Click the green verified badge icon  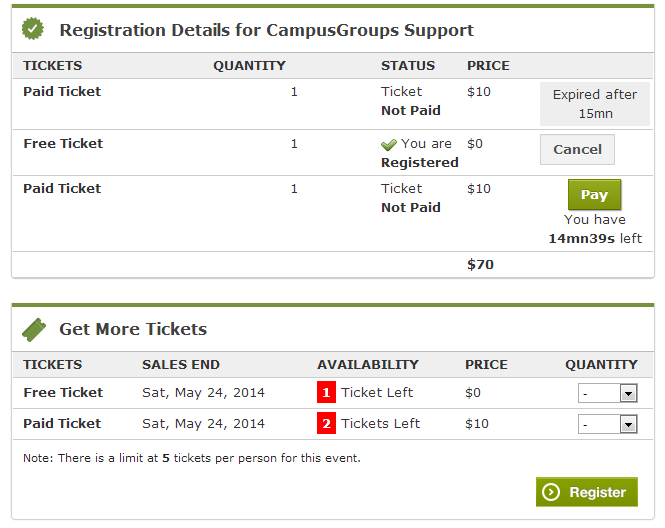[x=33, y=29]
